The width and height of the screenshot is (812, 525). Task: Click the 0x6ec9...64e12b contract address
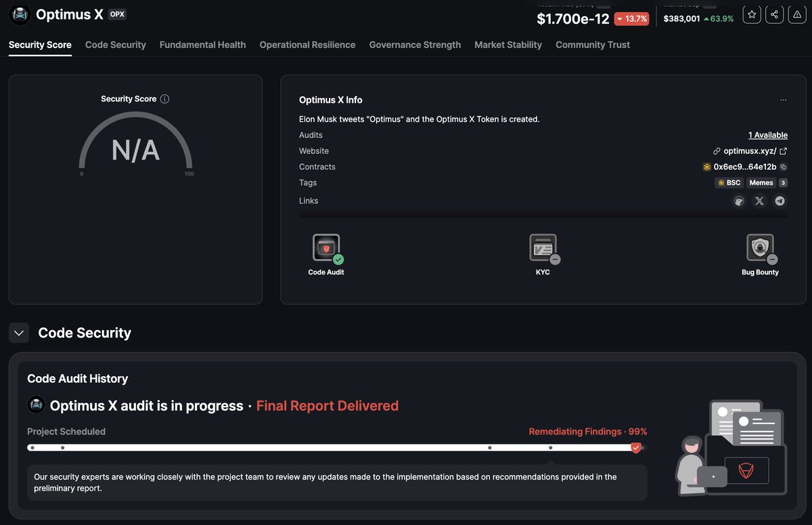745,167
